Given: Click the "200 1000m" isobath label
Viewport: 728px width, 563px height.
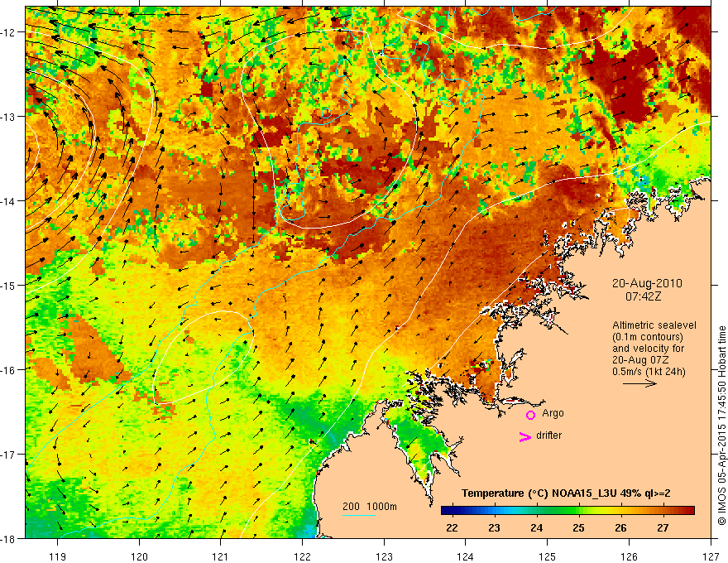Looking at the screenshot, I should pos(370,507).
